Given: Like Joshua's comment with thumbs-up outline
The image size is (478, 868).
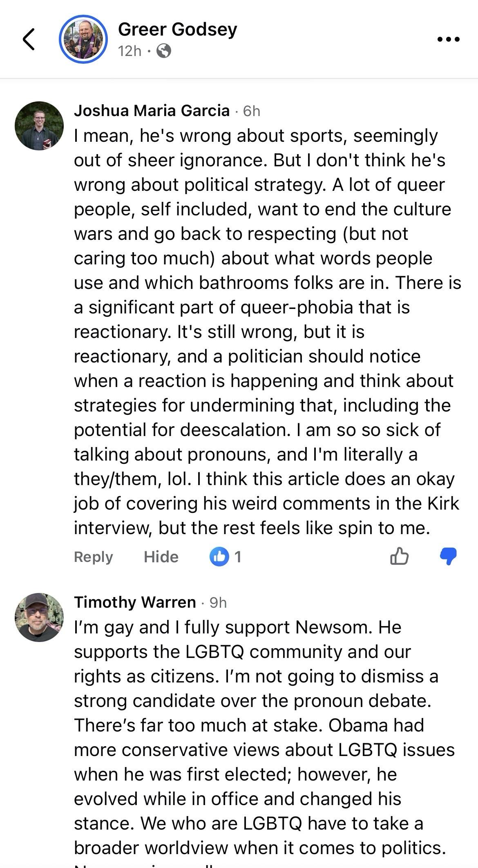Looking at the screenshot, I should tap(399, 556).
